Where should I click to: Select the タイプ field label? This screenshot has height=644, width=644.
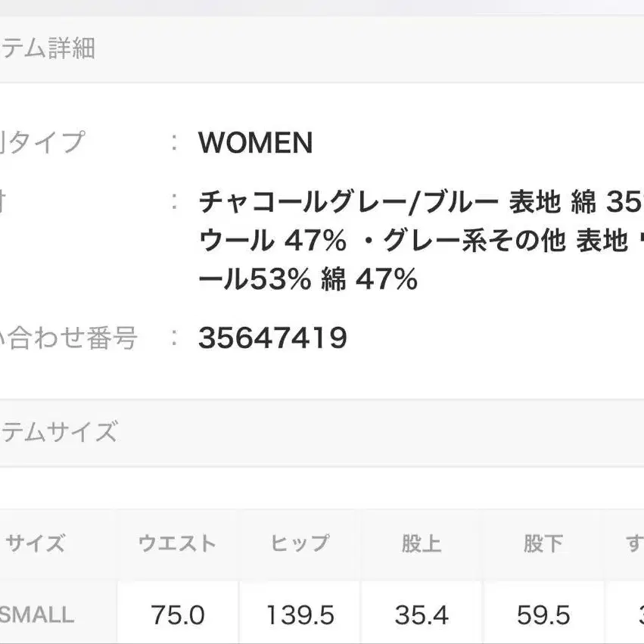(44, 142)
